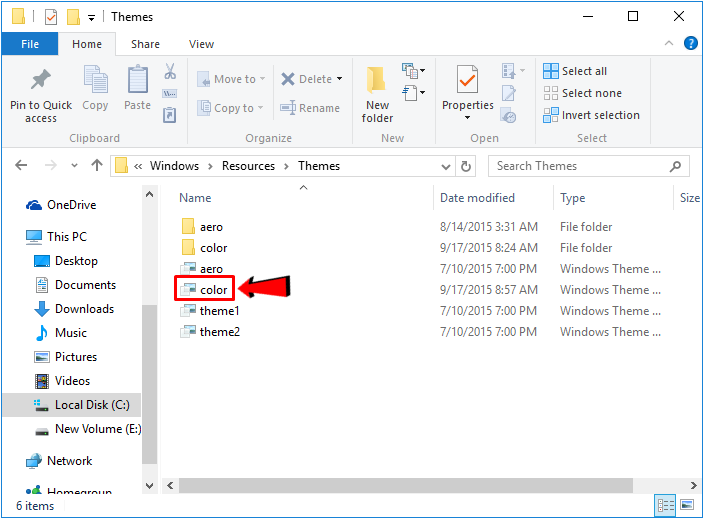Screen dimensions: 703x518
Task: Click the help question mark icon
Action: (x=690, y=44)
